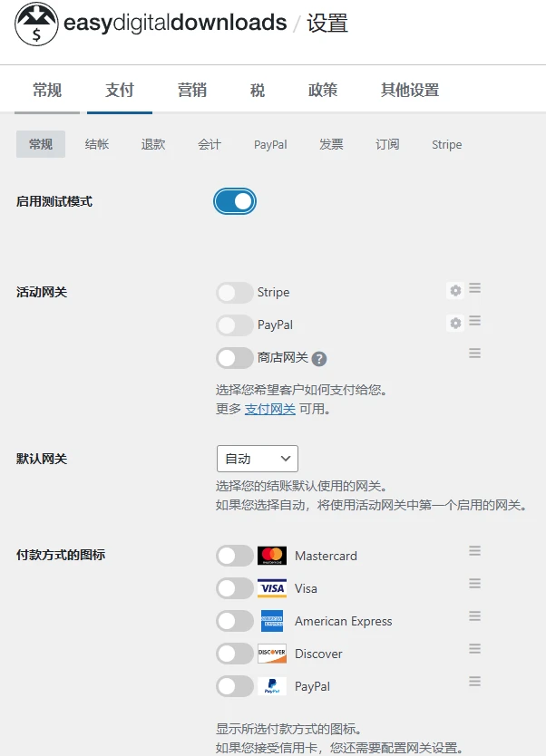Click the American Express label text
The width and height of the screenshot is (546, 756).
point(344,621)
